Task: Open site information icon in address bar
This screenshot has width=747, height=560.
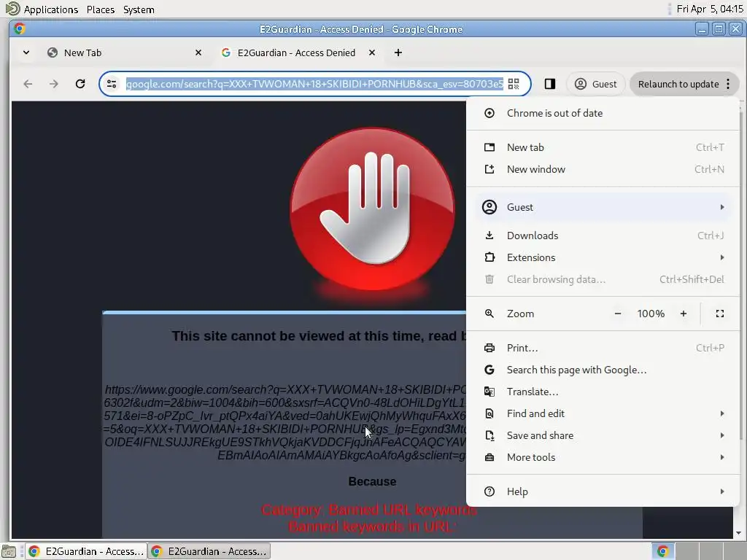Action: point(112,84)
